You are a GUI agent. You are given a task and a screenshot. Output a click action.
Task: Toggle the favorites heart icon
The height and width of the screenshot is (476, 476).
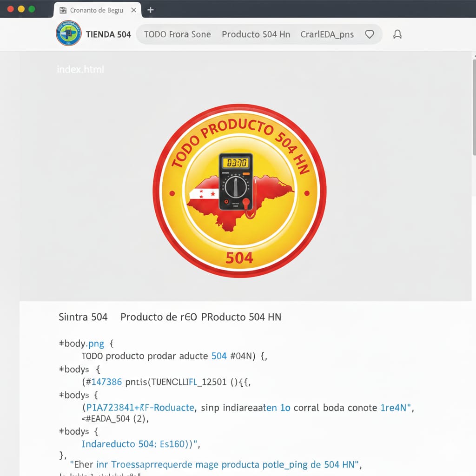(x=370, y=34)
